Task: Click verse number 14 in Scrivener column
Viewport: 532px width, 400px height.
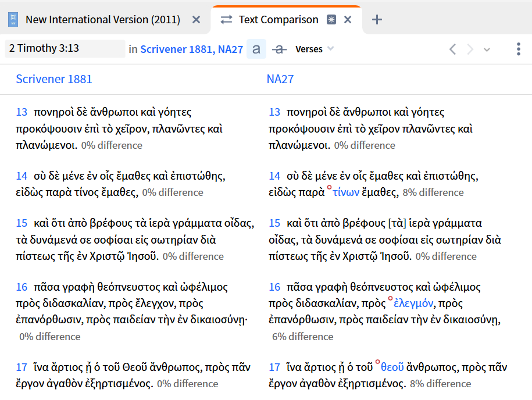Action: pos(22,176)
